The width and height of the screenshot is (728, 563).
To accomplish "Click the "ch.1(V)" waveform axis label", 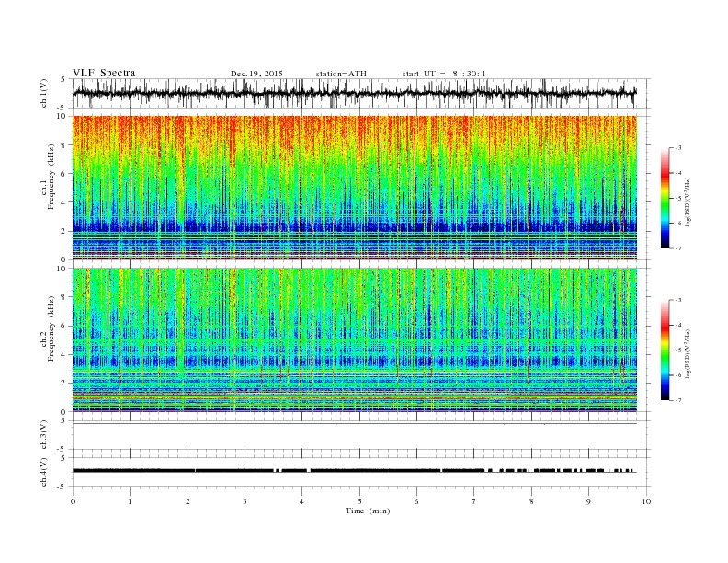I will [44, 93].
